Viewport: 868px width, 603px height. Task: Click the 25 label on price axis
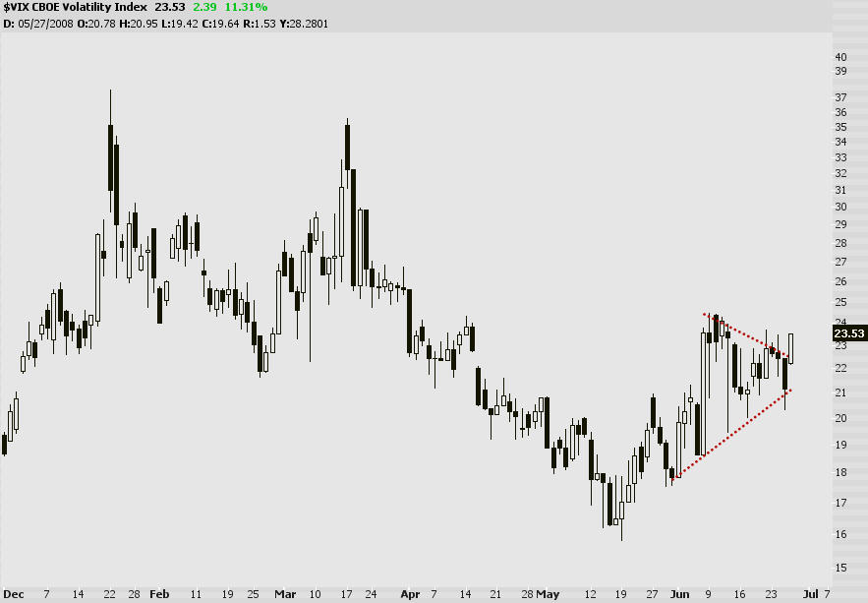click(840, 302)
